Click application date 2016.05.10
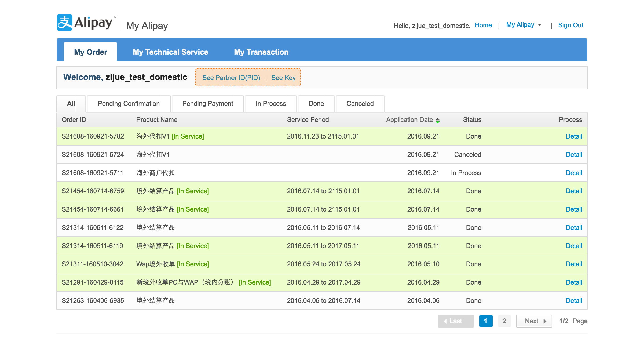The height and width of the screenshot is (349, 644). (423, 264)
